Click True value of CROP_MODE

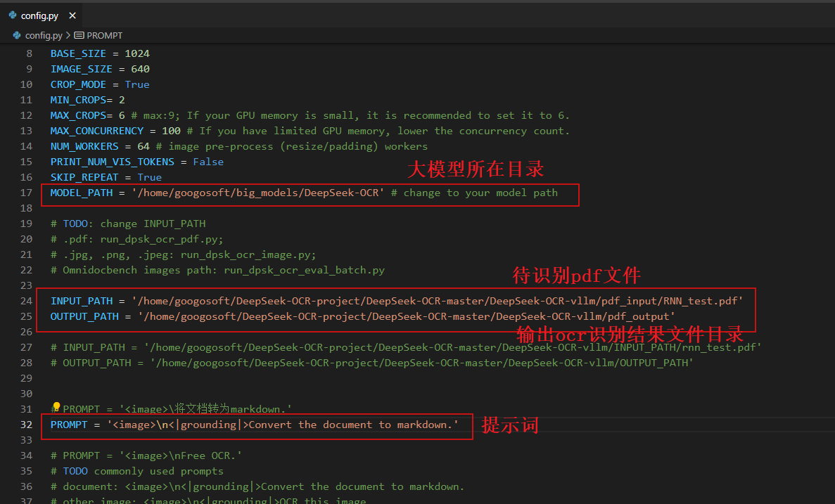[137, 84]
